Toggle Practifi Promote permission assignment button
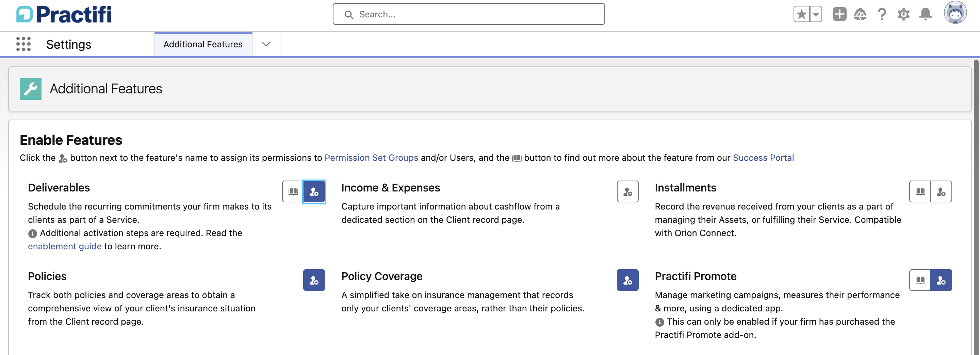980x355 pixels. click(941, 280)
